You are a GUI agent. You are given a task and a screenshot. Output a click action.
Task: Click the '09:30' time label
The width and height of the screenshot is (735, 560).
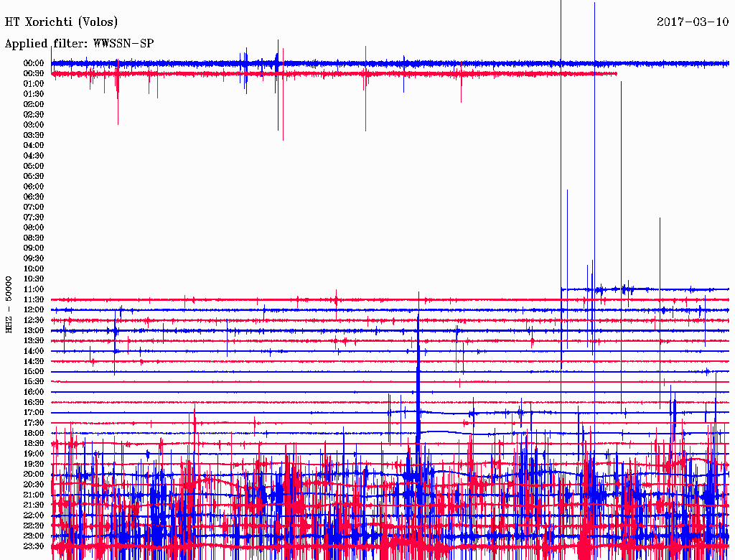pos(34,258)
